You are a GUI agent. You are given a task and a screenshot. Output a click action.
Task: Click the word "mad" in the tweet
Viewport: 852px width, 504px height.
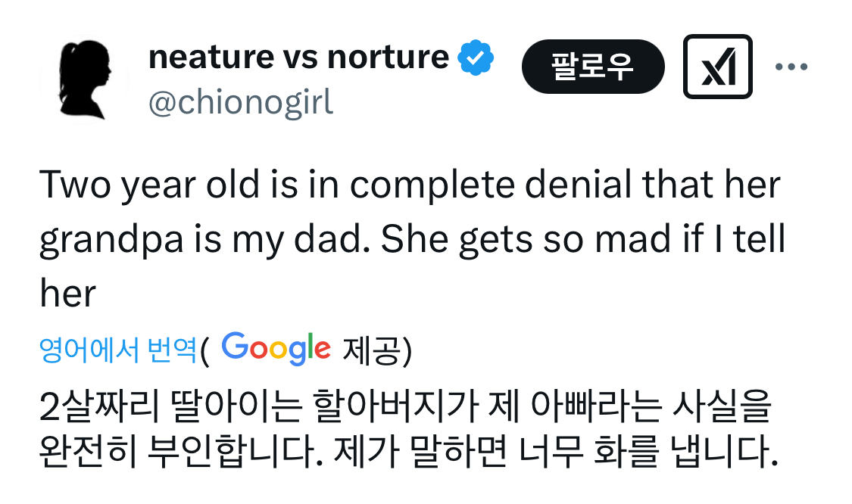(640, 240)
